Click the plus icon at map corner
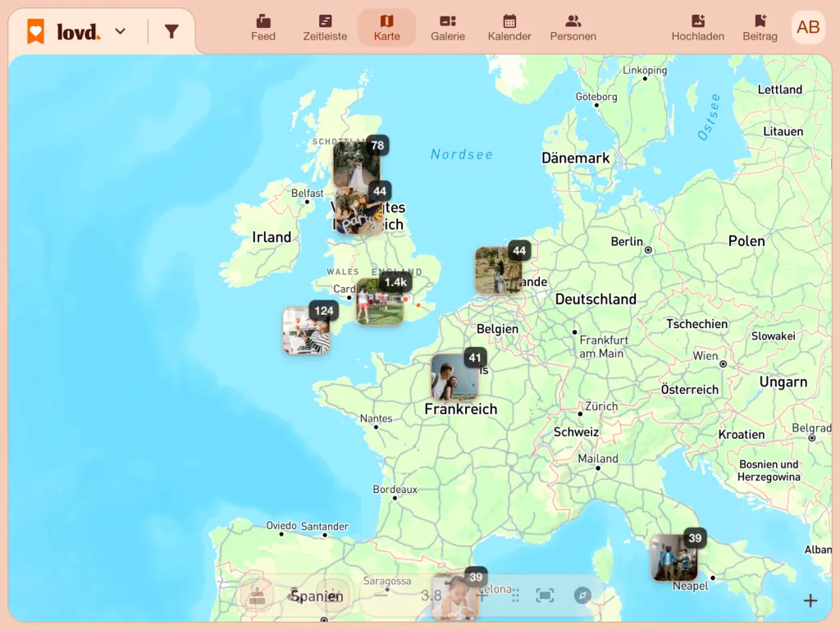 tap(810, 601)
